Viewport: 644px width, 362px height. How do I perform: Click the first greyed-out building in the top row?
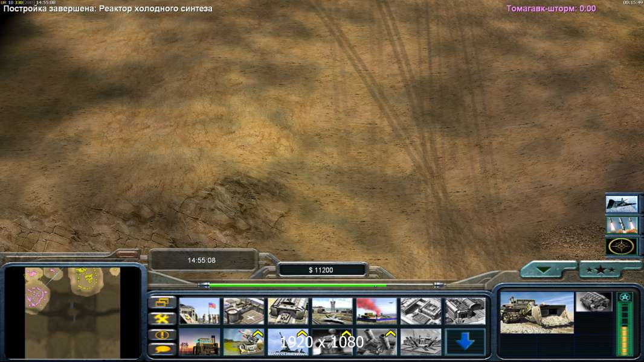click(x=421, y=311)
